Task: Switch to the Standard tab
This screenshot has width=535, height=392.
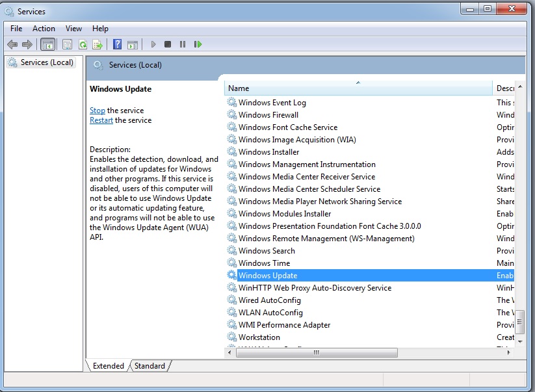Action: tap(150, 366)
